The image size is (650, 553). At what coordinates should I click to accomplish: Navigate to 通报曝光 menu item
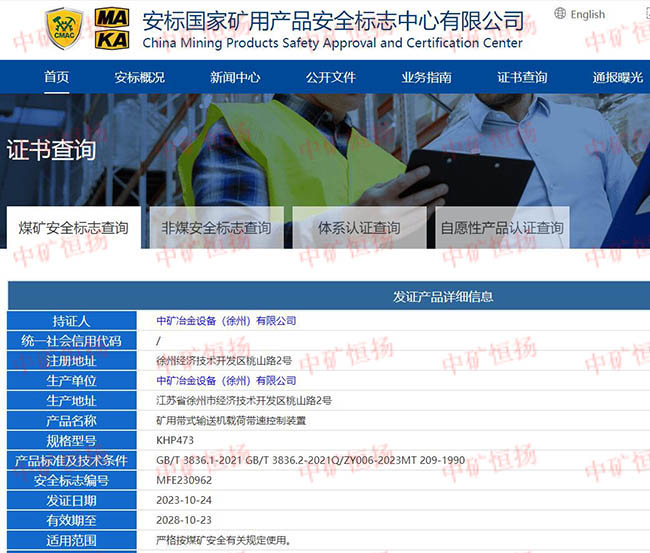[x=617, y=77]
